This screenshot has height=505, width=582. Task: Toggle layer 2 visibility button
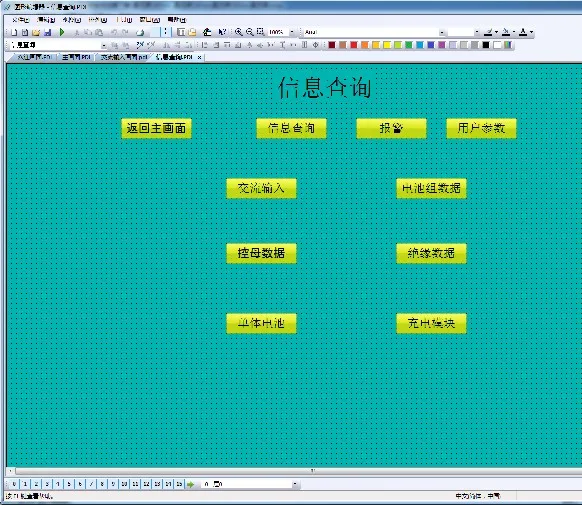point(36,484)
